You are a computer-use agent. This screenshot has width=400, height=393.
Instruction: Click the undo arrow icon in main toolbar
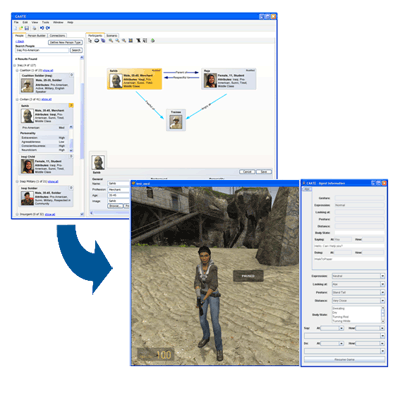click(x=42, y=28)
